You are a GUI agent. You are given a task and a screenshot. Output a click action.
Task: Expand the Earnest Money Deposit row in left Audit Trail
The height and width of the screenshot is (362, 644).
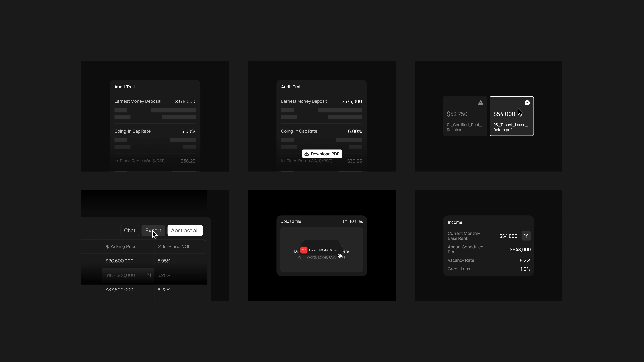pos(155,101)
